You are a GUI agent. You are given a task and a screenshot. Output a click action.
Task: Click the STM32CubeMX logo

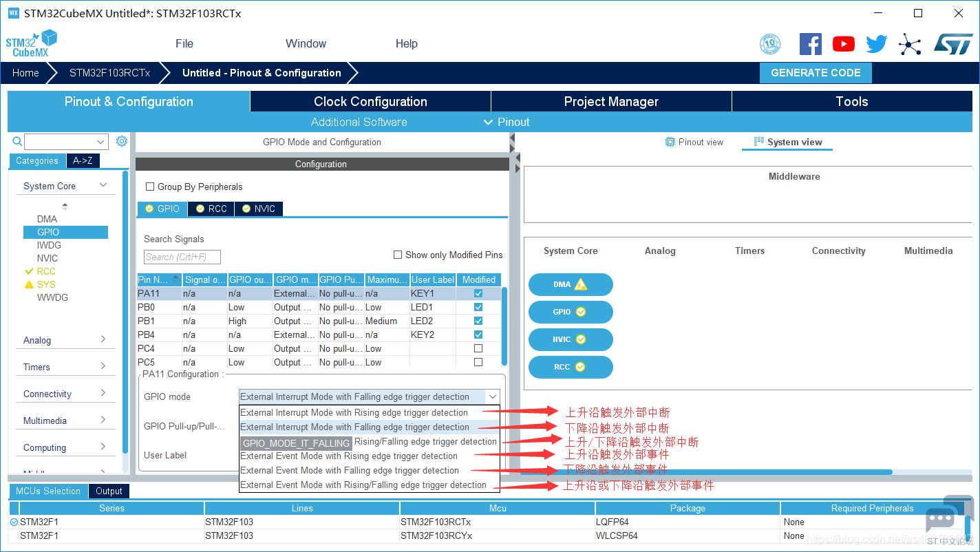tap(31, 43)
